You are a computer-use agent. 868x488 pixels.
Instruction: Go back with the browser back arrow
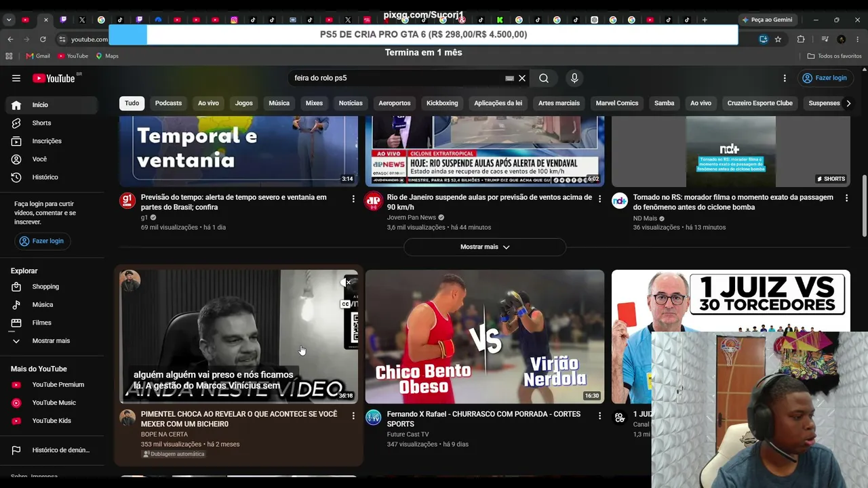[x=10, y=39]
